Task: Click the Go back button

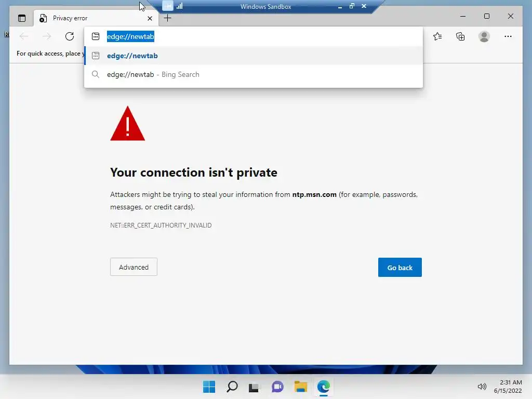Action: tap(400, 268)
